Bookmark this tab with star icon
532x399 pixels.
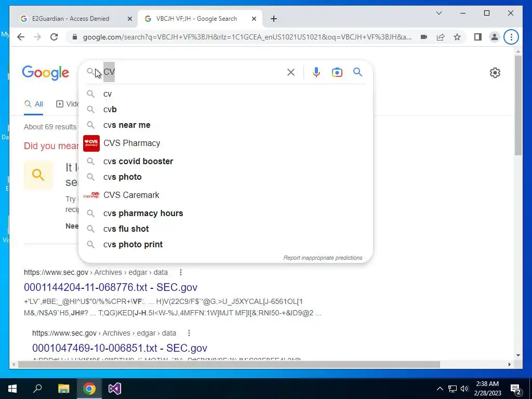[x=457, y=37]
